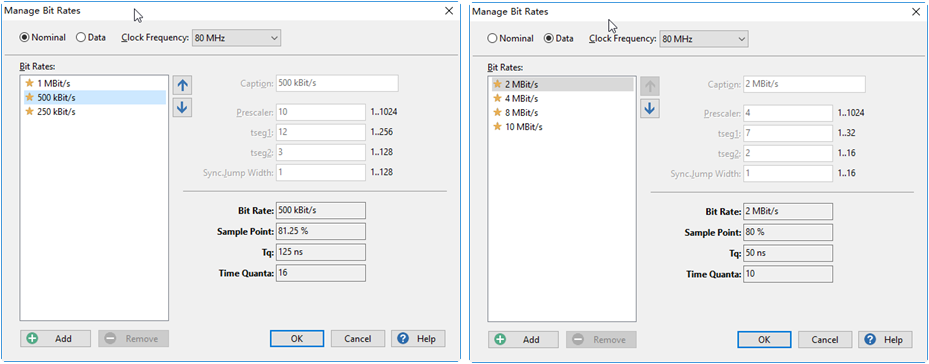Click Sample Point value 81.25 %
The image size is (929, 364).
[321, 231]
